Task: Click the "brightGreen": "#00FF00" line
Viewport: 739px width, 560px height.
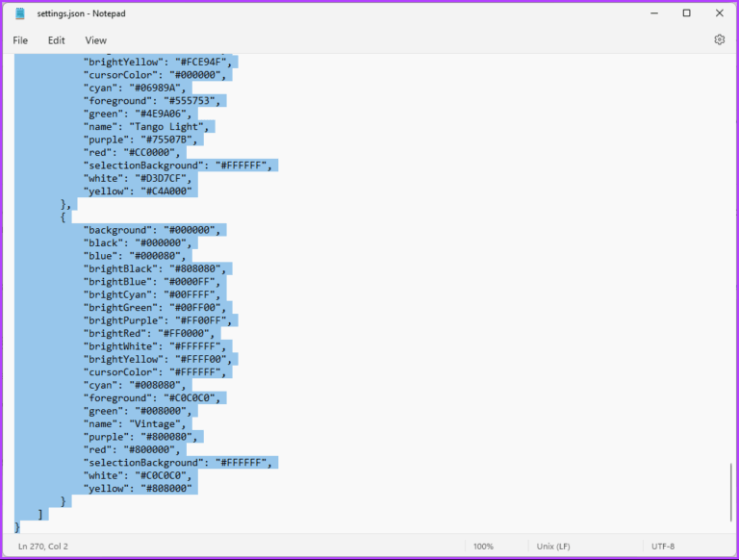Action: pos(155,308)
